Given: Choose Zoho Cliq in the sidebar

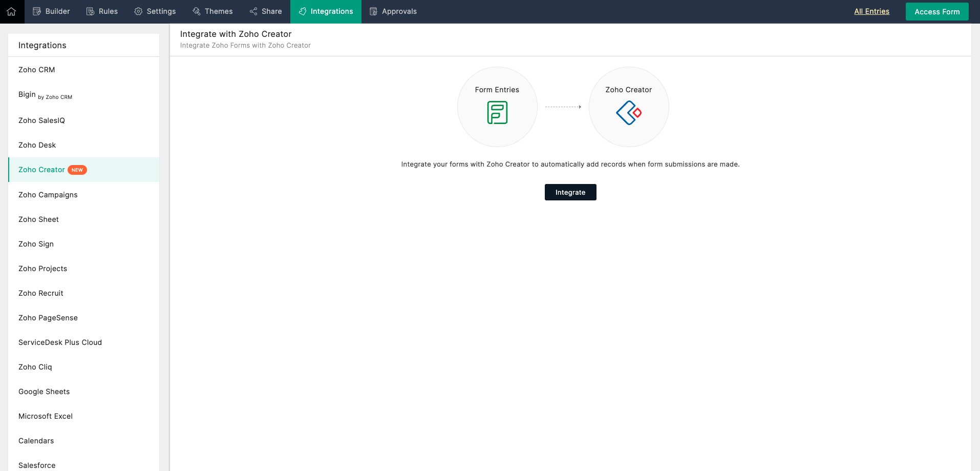Looking at the screenshot, I should (84, 367).
